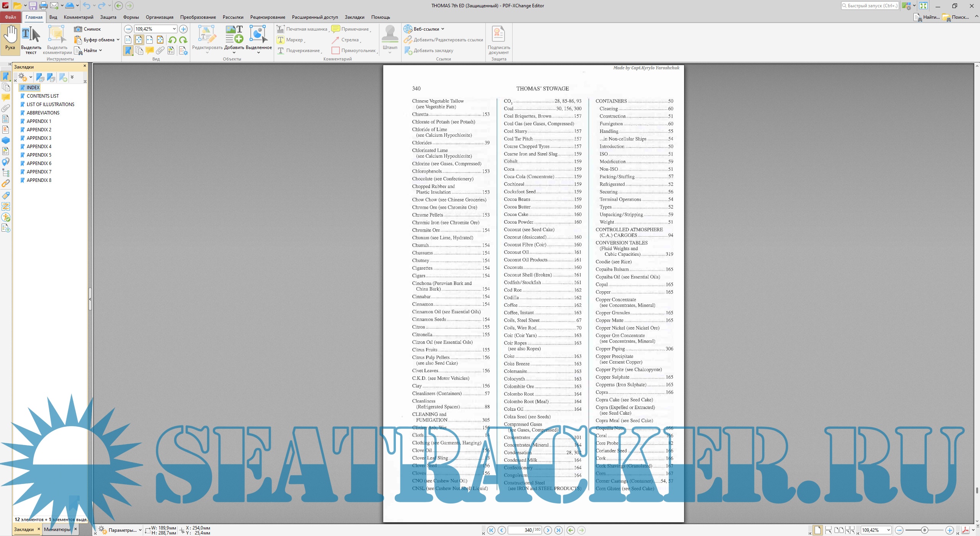Select the Hand (Рука) tool

coord(10,39)
